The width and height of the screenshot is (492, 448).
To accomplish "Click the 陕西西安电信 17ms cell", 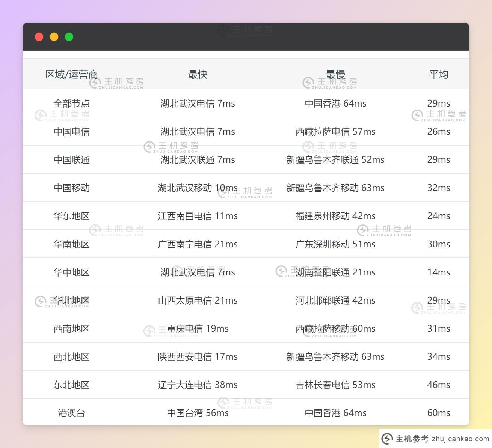I will (198, 356).
